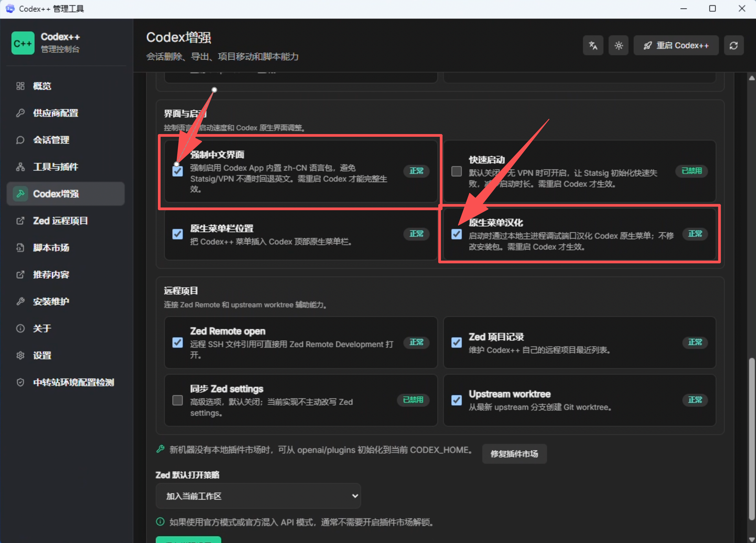This screenshot has height=543, width=756.
Task: Click the info icon beside 关于
Action: (20, 328)
